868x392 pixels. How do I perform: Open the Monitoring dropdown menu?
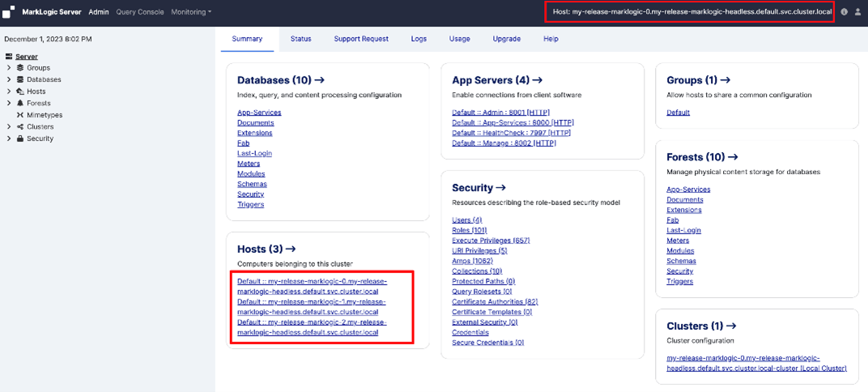pyautogui.click(x=191, y=12)
